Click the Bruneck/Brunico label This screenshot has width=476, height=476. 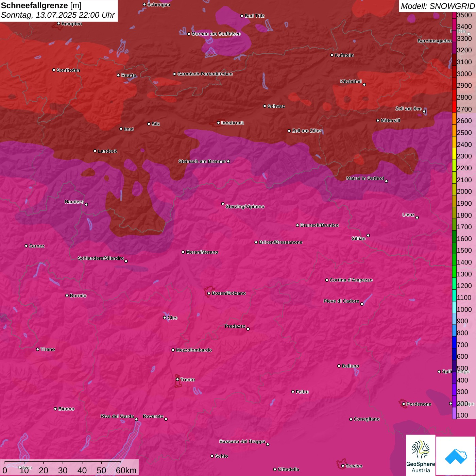(319, 225)
